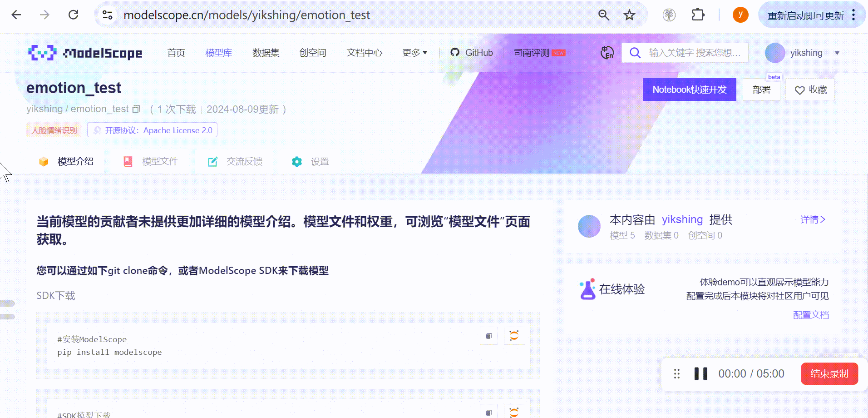Favorite the model with 收藏 button

click(x=810, y=90)
